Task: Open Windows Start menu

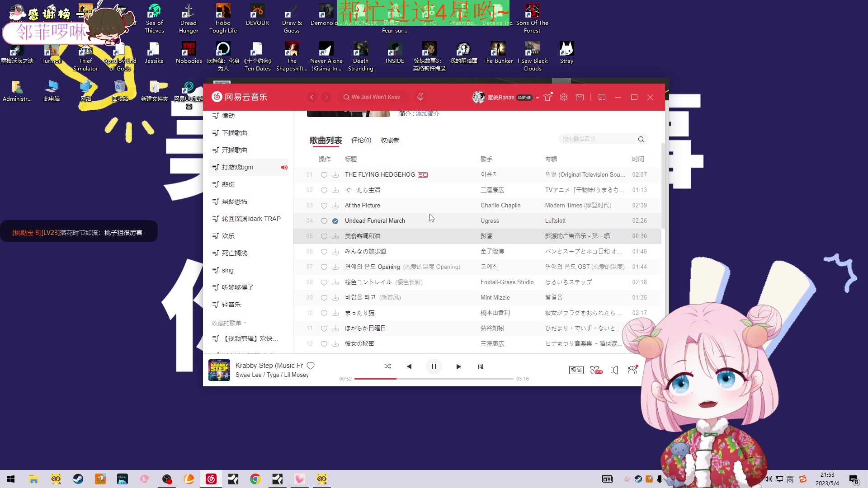Action: pos(11,479)
